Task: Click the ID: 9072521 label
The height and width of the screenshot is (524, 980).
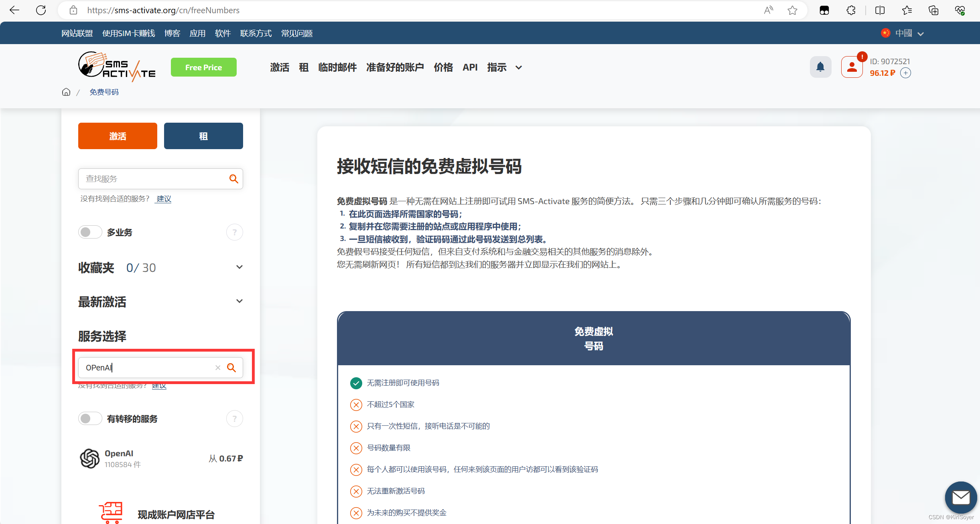Action: tap(890, 61)
